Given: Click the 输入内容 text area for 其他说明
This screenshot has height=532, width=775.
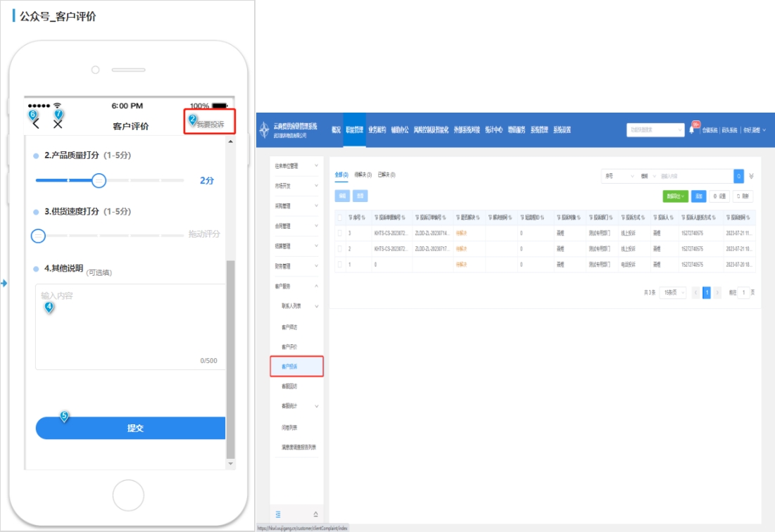Looking at the screenshot, I should point(130,327).
